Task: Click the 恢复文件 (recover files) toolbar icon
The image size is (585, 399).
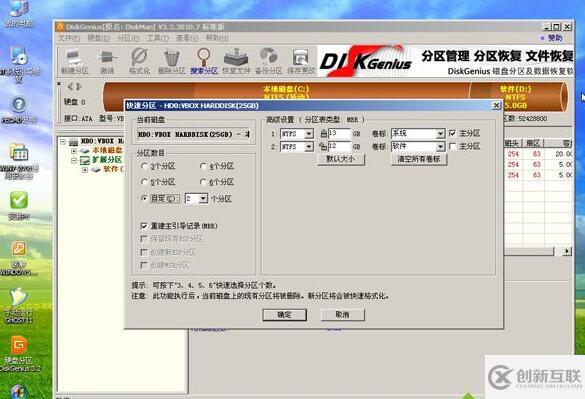Action: [x=236, y=61]
